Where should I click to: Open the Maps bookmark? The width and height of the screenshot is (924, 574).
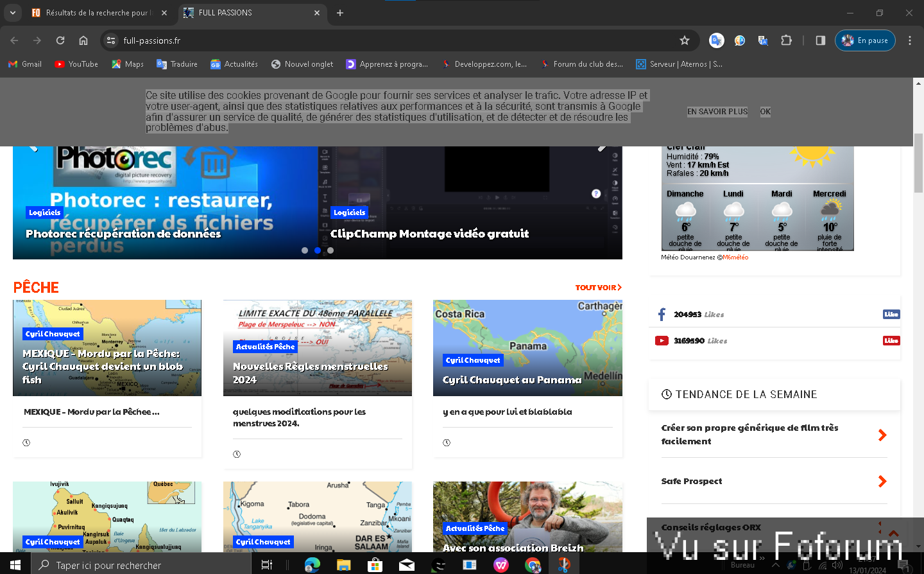pos(128,64)
